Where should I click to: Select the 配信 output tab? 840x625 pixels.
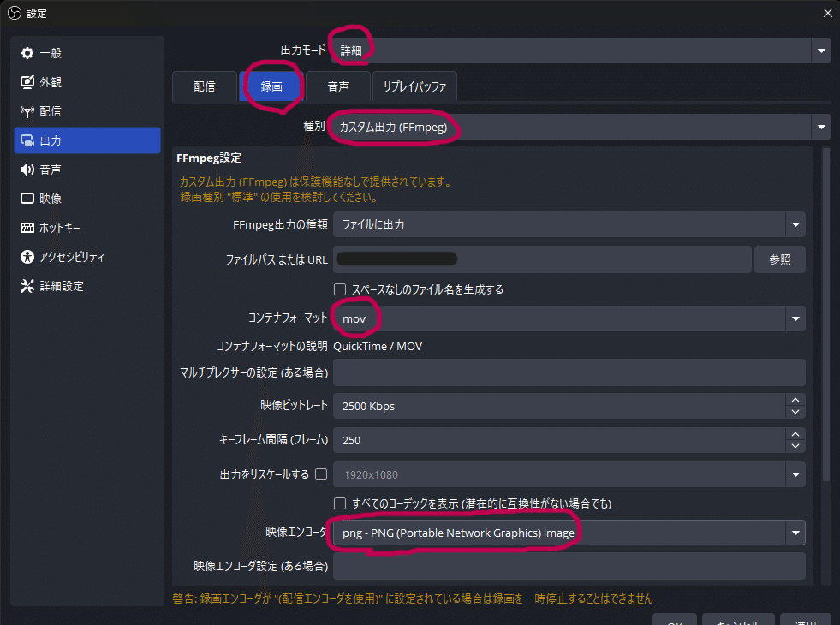pos(205,86)
